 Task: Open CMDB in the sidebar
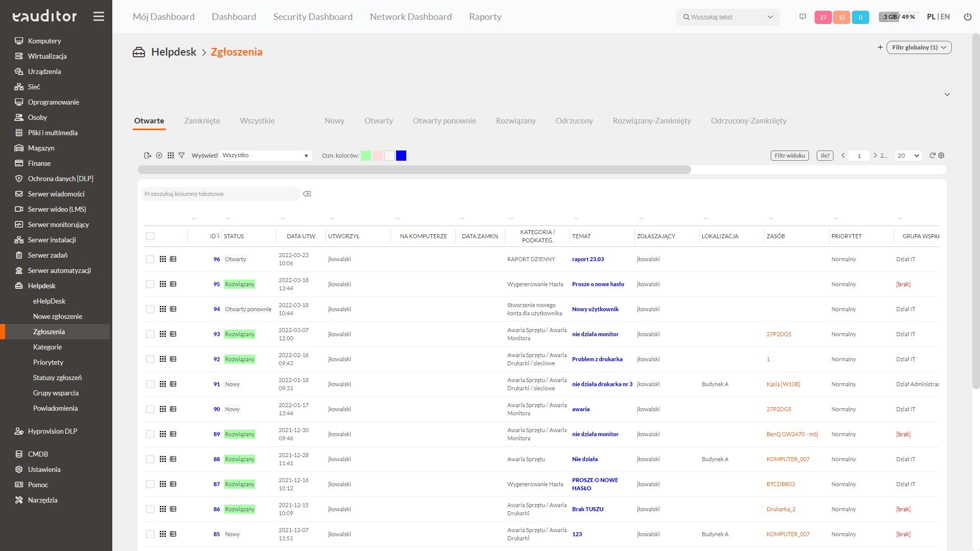[x=38, y=454]
